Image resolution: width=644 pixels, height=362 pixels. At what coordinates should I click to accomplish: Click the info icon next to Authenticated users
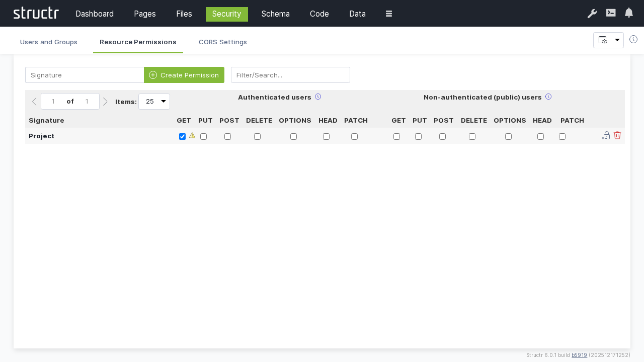318,97
